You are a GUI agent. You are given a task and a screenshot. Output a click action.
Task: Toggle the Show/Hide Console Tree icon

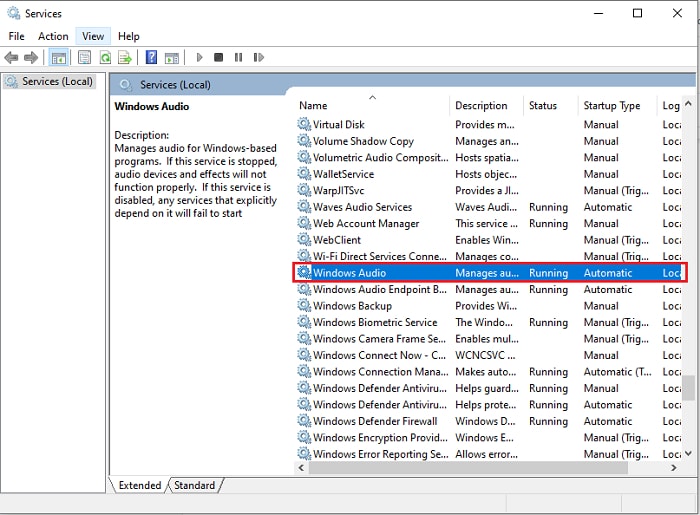[x=59, y=58]
